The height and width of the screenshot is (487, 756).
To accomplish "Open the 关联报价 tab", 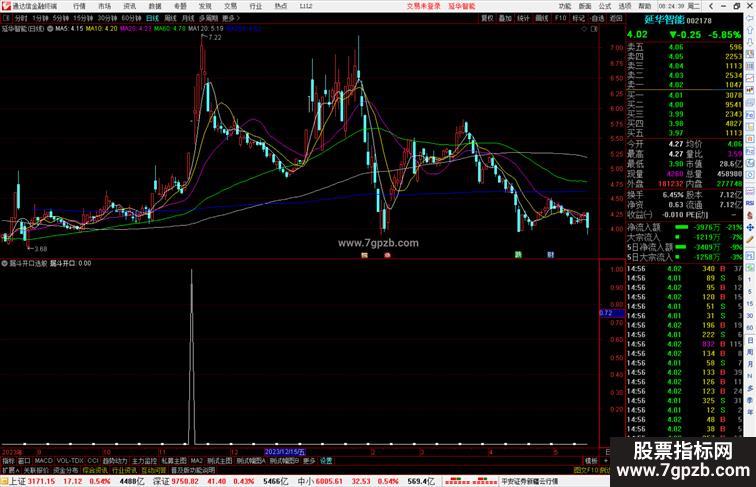I will click(36, 470).
